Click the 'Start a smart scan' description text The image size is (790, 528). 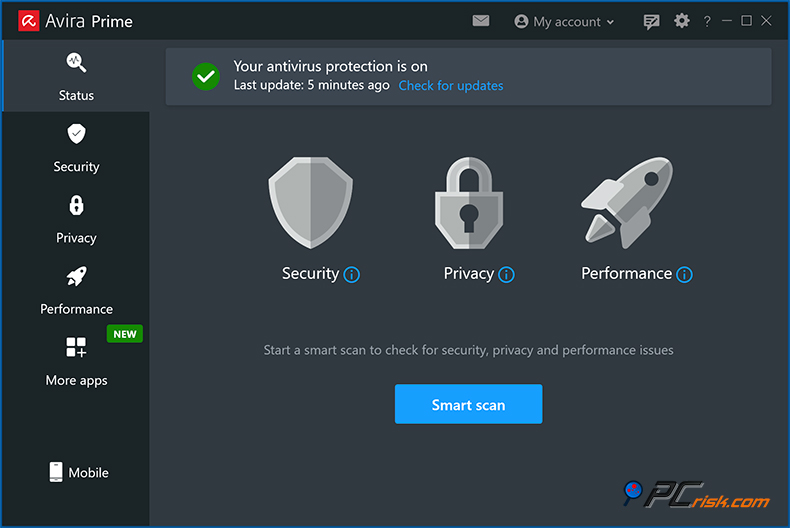click(469, 350)
